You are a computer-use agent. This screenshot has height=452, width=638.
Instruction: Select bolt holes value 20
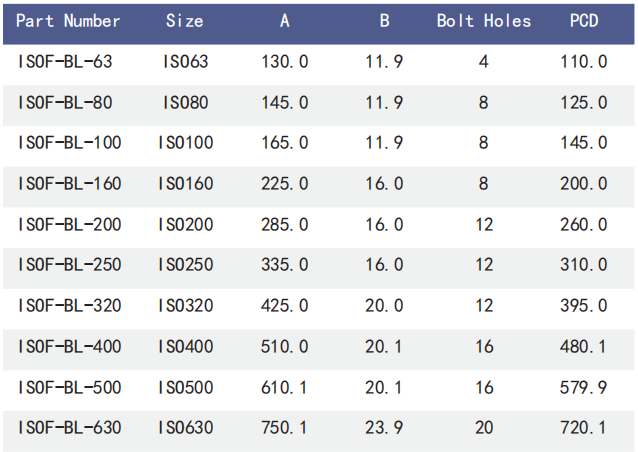(x=484, y=428)
